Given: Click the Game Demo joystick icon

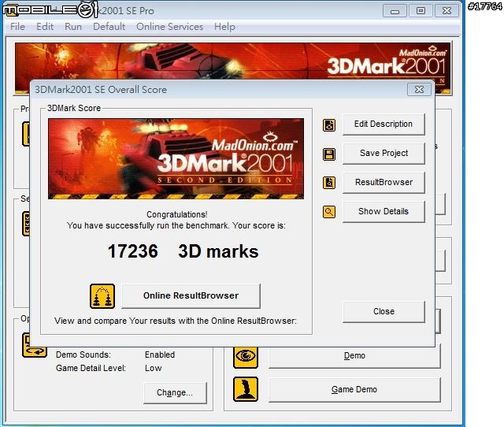Looking at the screenshot, I should click(x=246, y=389).
